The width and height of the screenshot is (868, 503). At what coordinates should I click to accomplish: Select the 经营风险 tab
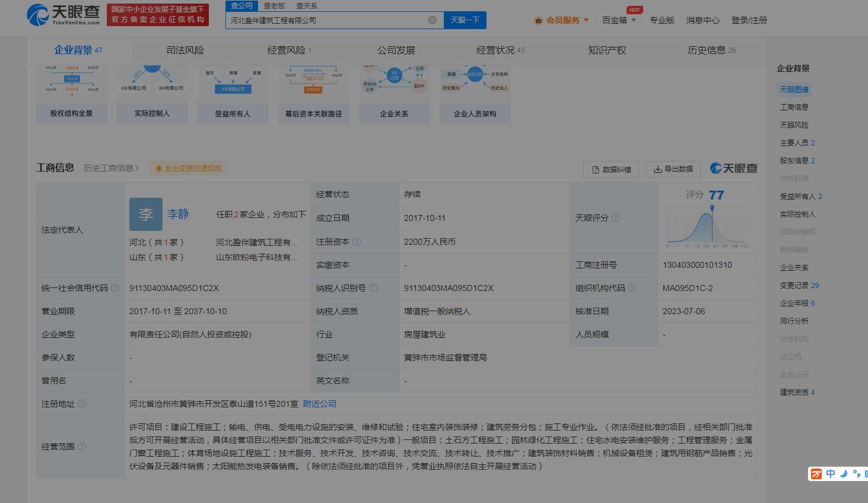[290, 50]
